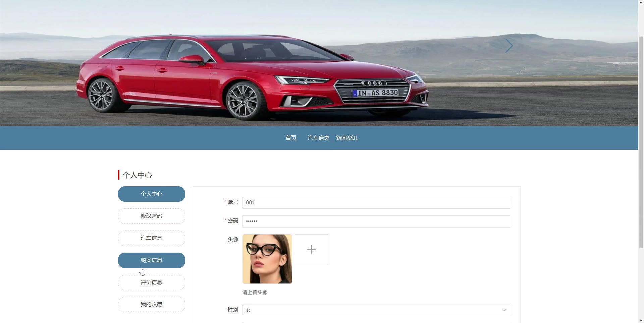Open 首页 in the navigation bar
Viewport: 644px width, 323px height.
(291, 138)
